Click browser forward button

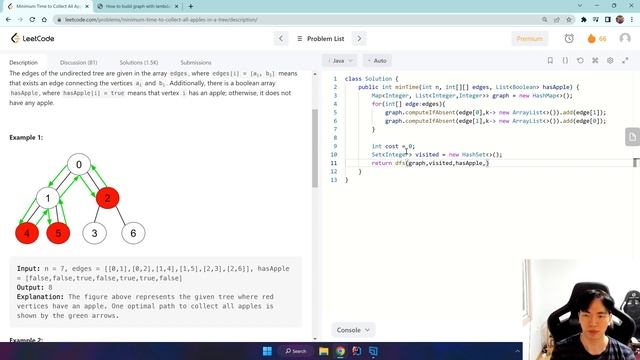(20, 19)
